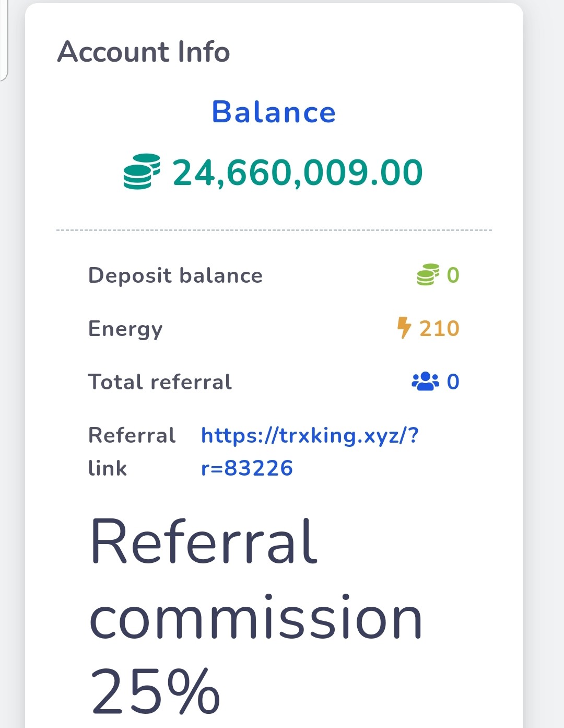
Task: Click the teal coin stack balance icon
Action: (x=142, y=171)
